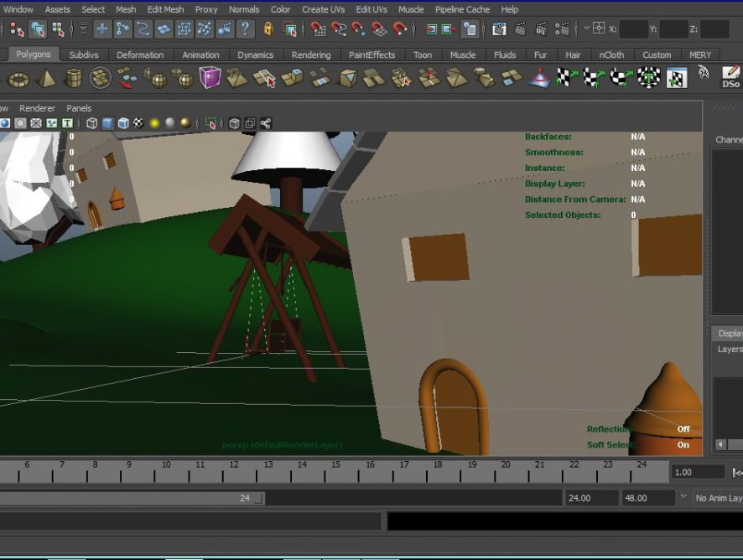
Task: Switch to the Rendering shelf tab
Action: point(310,55)
